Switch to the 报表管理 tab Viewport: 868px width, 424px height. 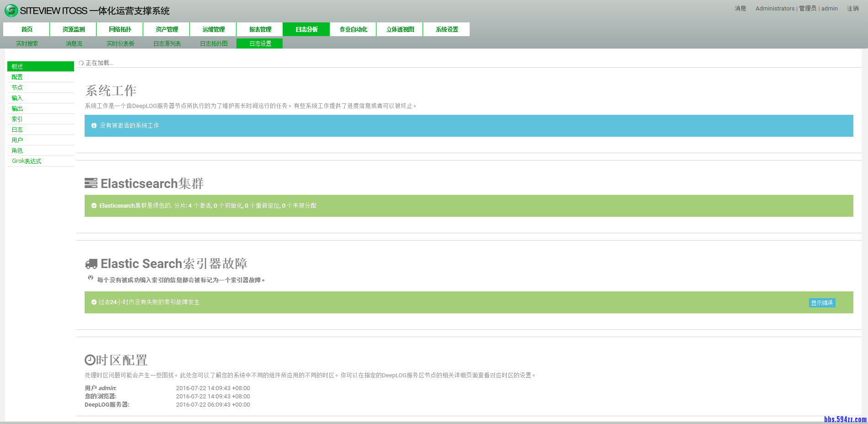(x=259, y=29)
